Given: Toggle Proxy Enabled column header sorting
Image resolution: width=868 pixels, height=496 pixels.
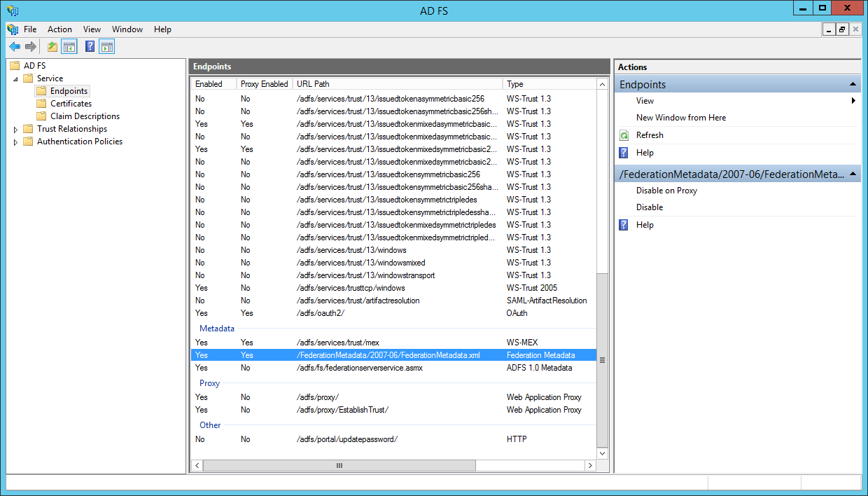Looking at the screenshot, I should click(x=264, y=83).
